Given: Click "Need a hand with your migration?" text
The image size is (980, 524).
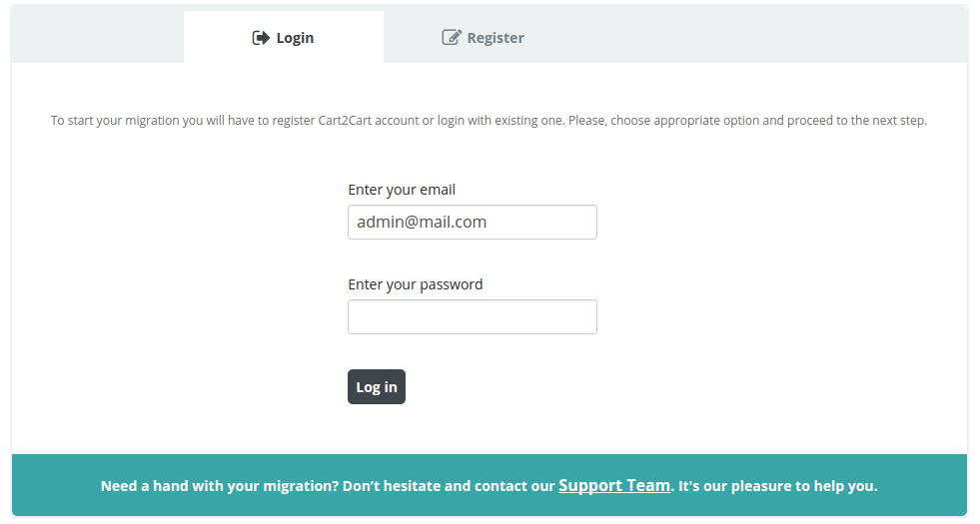Looking at the screenshot, I should coord(219,487).
